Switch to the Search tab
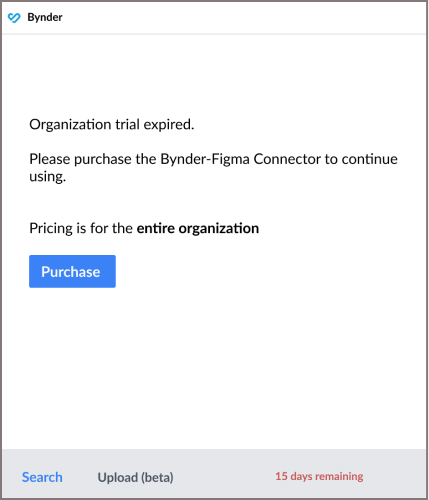Viewport: 429px width, 500px height. tap(42, 477)
